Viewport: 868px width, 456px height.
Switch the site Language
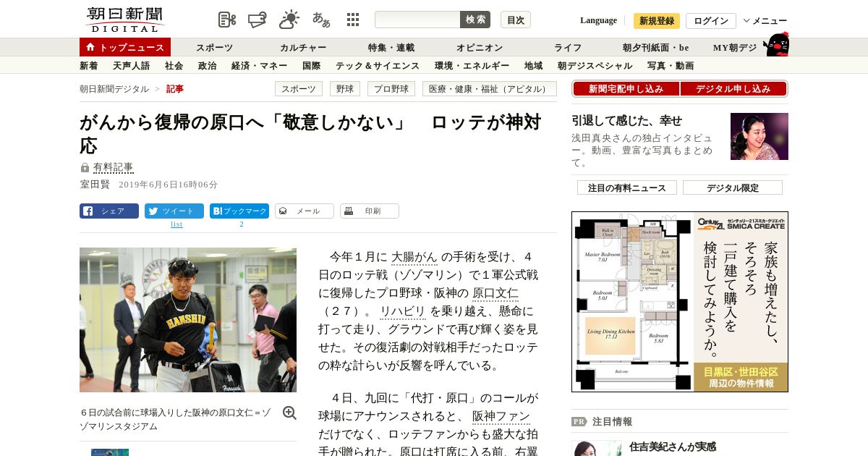pos(598,20)
